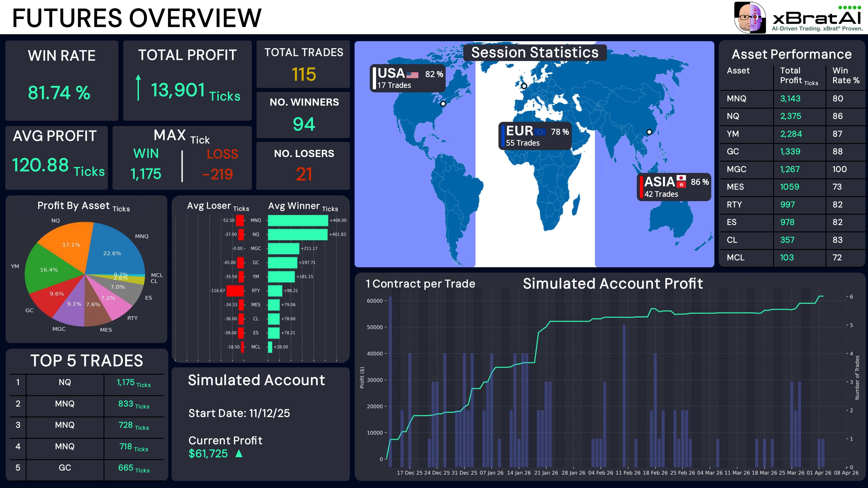
Task: Click the green up arrow beside Total Profit
Action: 138,88
